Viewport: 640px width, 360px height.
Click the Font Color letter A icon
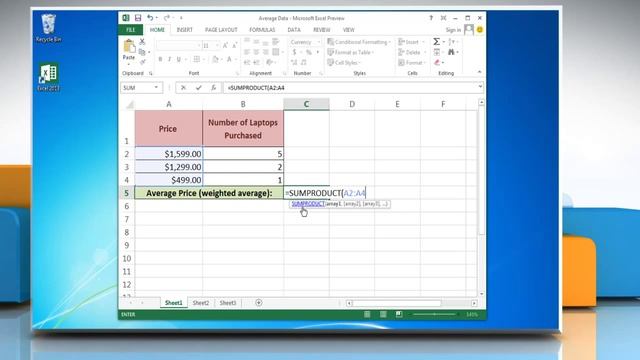click(x=229, y=60)
